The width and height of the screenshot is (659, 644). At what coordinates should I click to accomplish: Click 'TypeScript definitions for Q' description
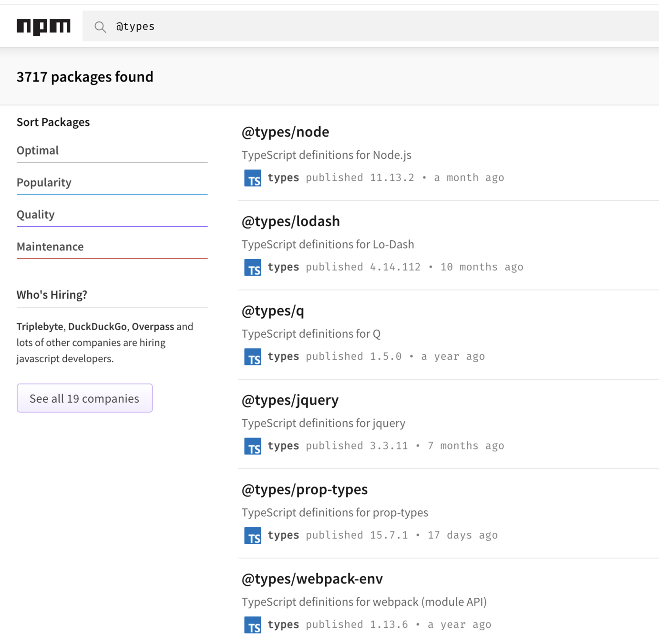pyautogui.click(x=311, y=334)
